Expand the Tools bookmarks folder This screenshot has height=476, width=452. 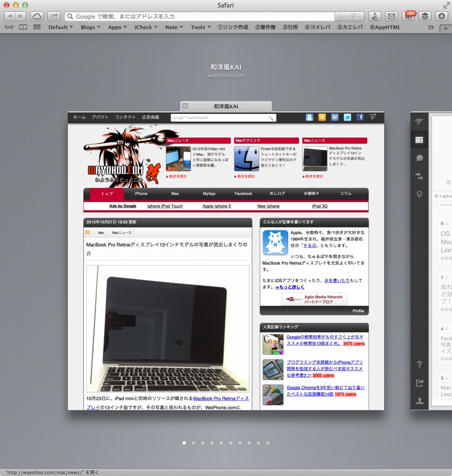(201, 27)
